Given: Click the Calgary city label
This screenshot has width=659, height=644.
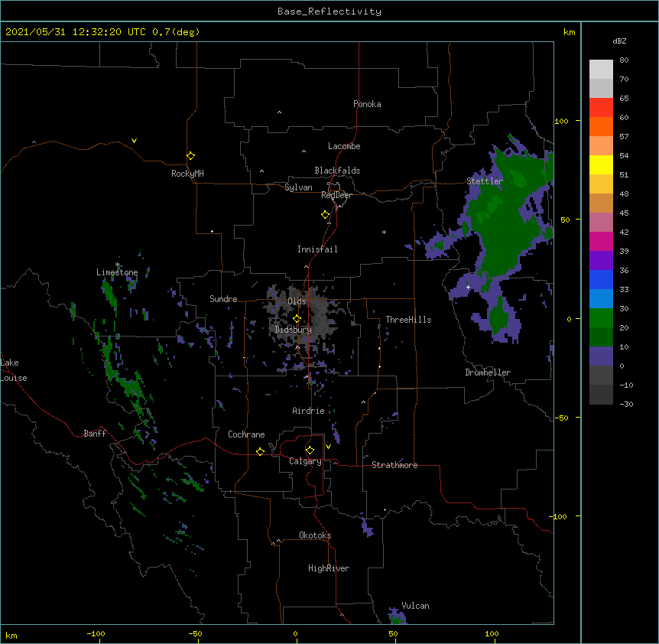Looking at the screenshot, I should coord(305,461).
